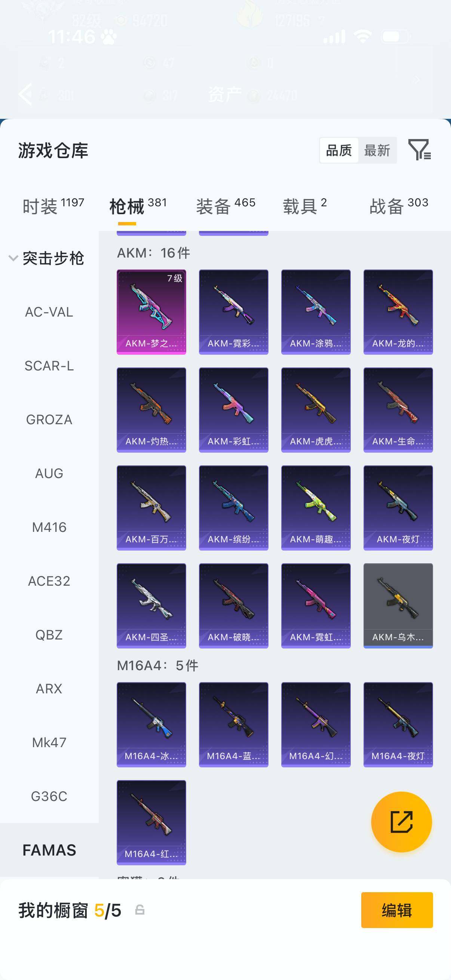
Task: Open the AKM-梦之 level 7 skin
Action: [x=151, y=312]
